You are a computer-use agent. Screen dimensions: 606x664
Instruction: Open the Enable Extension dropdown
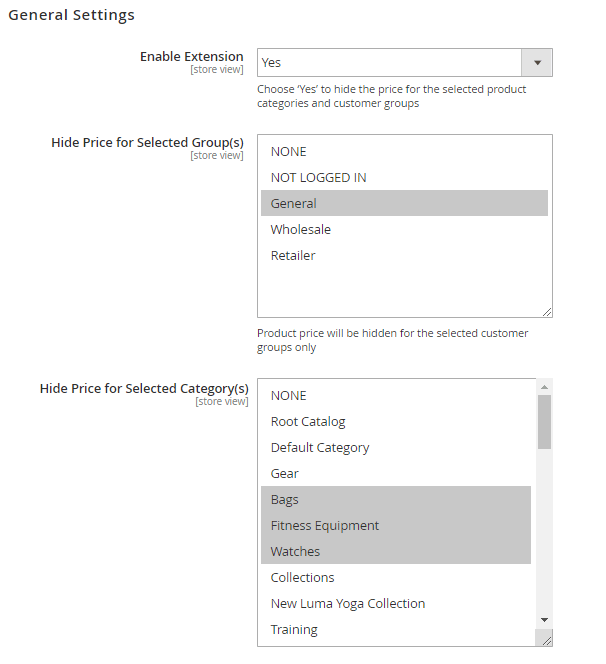pos(390,62)
